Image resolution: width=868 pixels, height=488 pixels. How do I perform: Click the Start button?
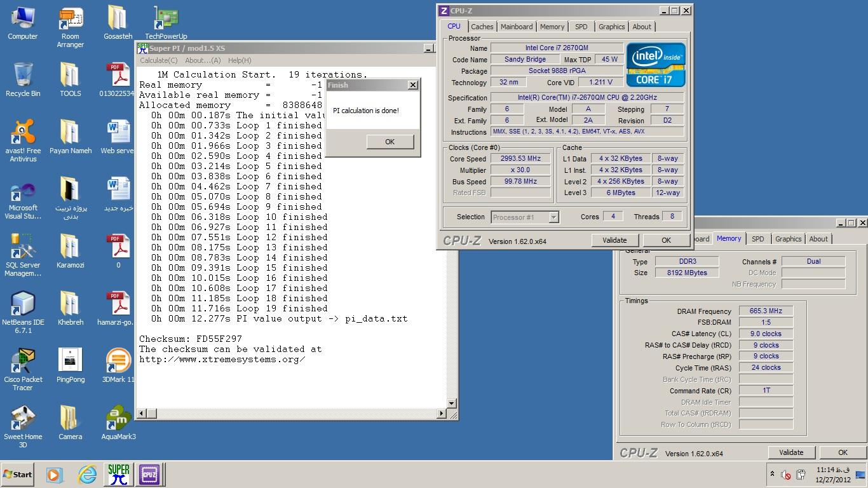click(x=18, y=475)
